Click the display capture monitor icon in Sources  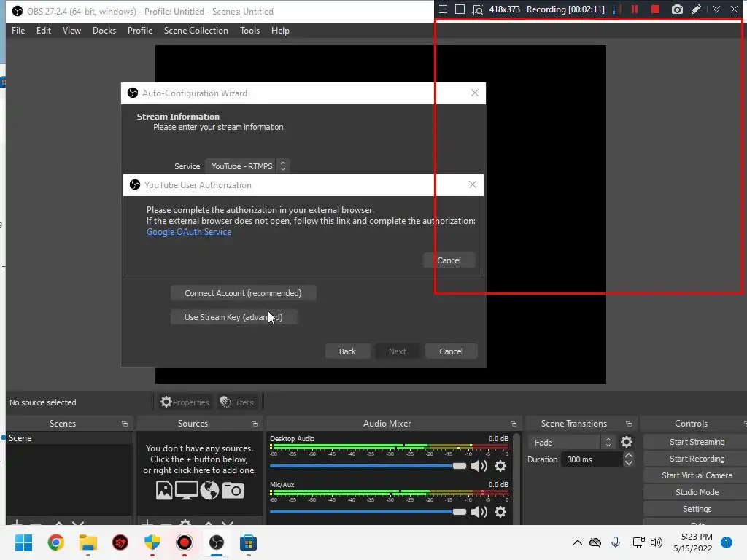tap(186, 491)
